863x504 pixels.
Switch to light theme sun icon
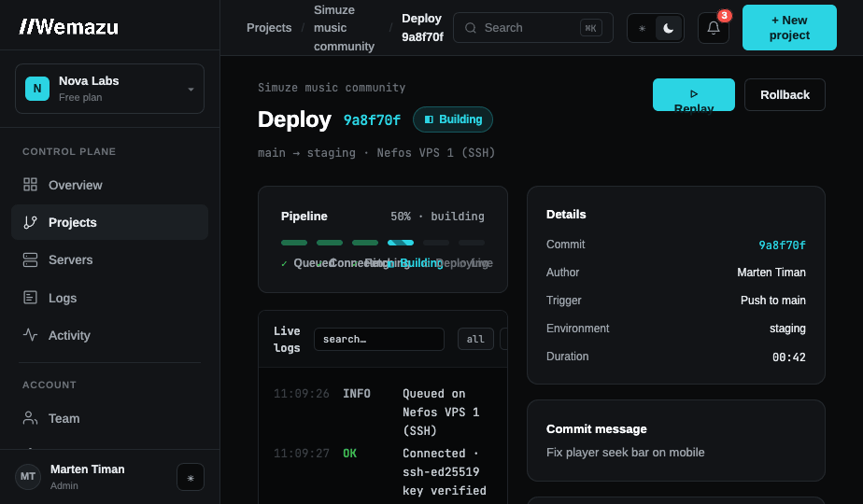pyautogui.click(x=642, y=28)
